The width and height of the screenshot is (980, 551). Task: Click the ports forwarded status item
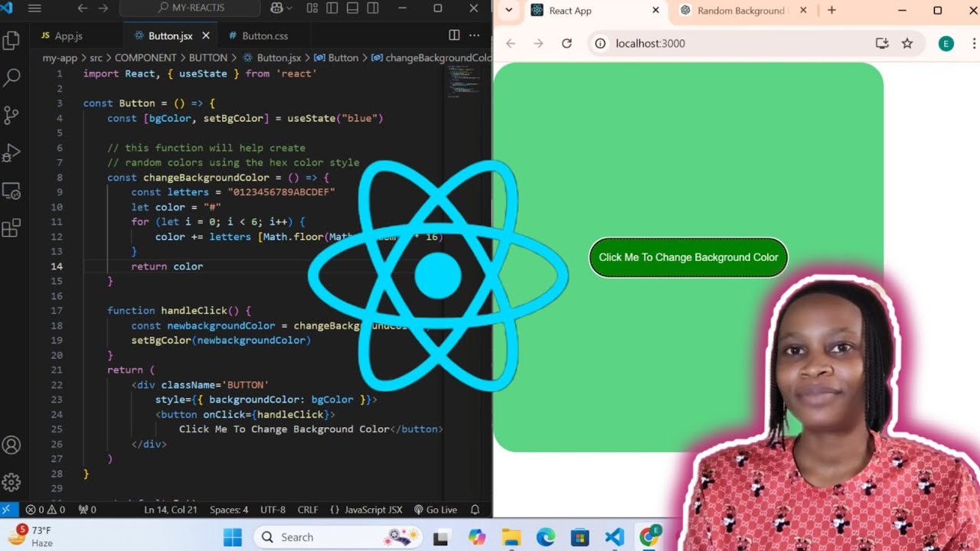click(87, 510)
